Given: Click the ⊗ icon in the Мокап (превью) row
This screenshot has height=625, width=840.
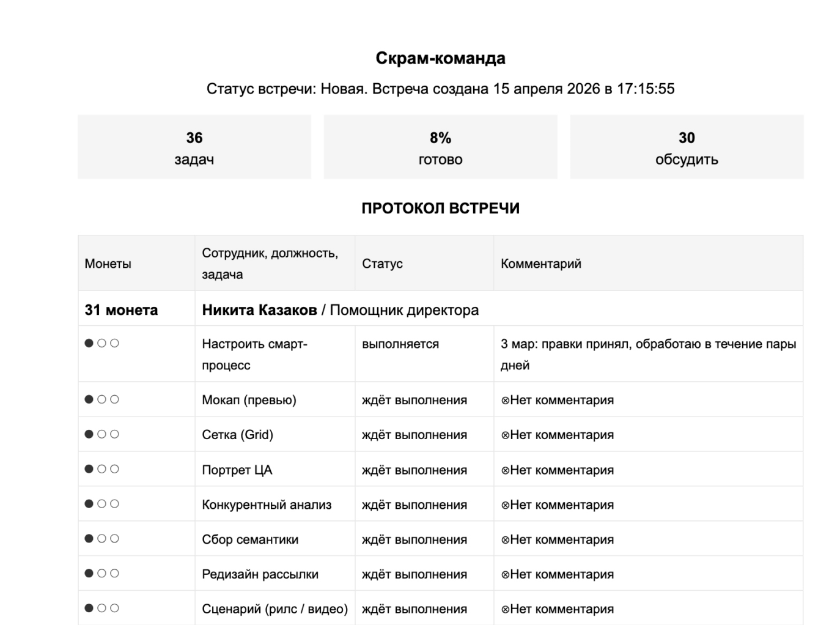Looking at the screenshot, I should click(505, 401).
